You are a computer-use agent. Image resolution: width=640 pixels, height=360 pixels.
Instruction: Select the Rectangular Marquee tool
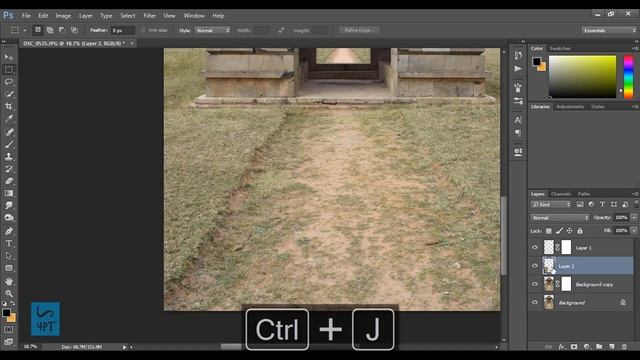pyautogui.click(x=9, y=69)
